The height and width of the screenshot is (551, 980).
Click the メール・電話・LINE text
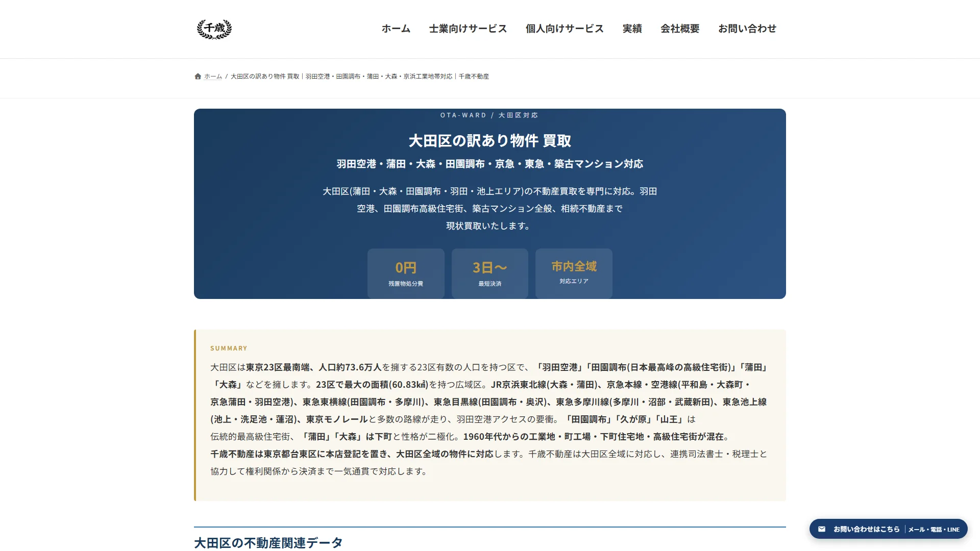coord(934,530)
